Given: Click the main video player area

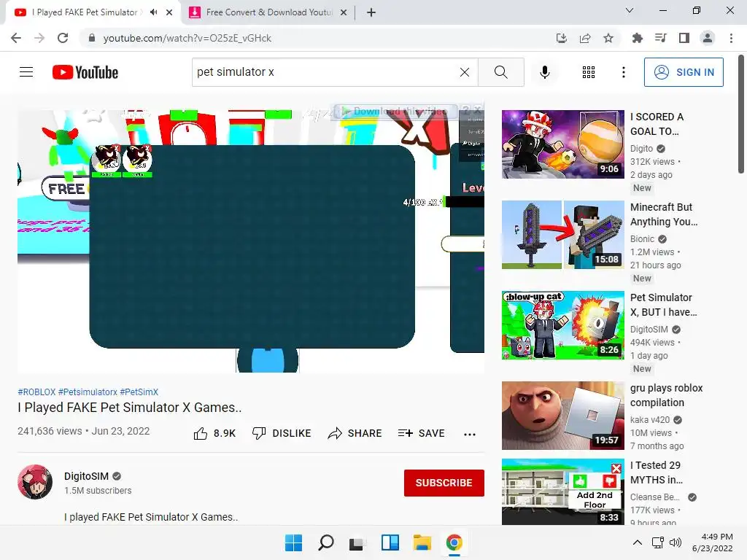Looking at the screenshot, I should coord(251,241).
